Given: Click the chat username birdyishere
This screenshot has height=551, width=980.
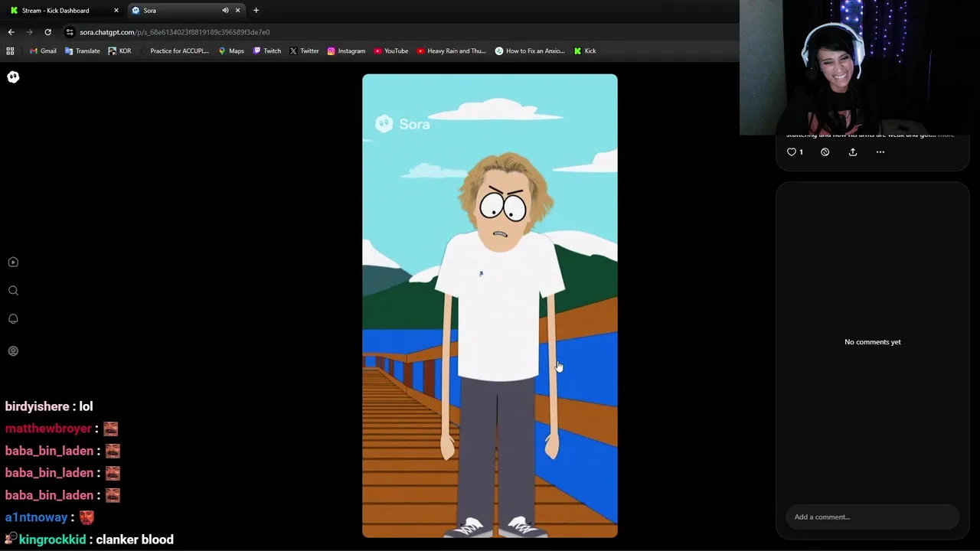Looking at the screenshot, I should (x=38, y=406).
